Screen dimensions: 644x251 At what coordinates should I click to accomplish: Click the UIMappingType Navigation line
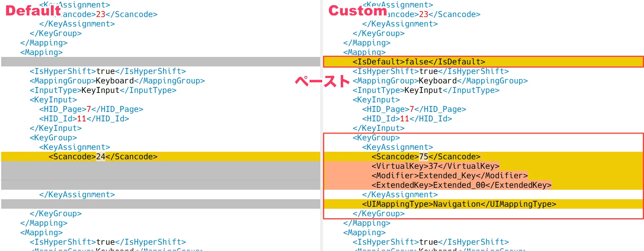[x=459, y=204]
